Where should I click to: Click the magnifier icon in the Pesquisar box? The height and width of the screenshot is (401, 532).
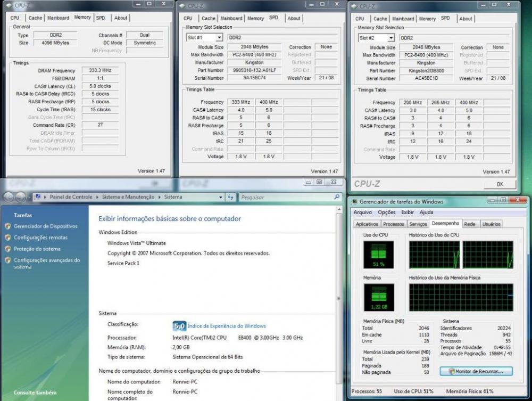pos(337,197)
